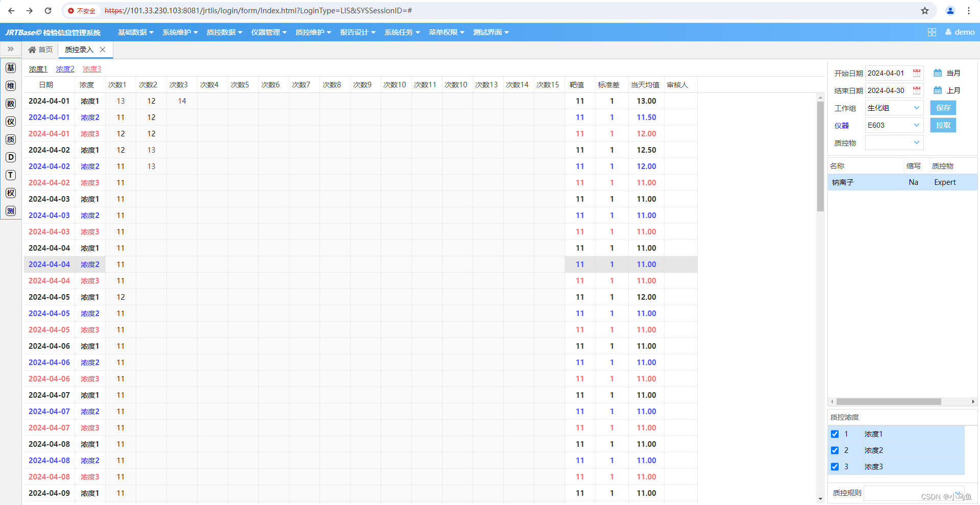
Task: Click 当天均值 13.00 in first row
Action: coord(646,101)
